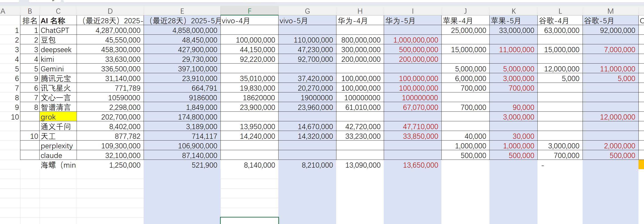Click the '苹果-5月' header cell
This screenshot has height=224, width=644.
pos(514,21)
